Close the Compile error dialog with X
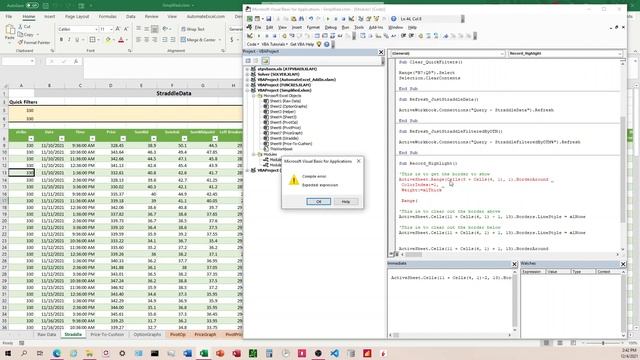 [359, 161]
